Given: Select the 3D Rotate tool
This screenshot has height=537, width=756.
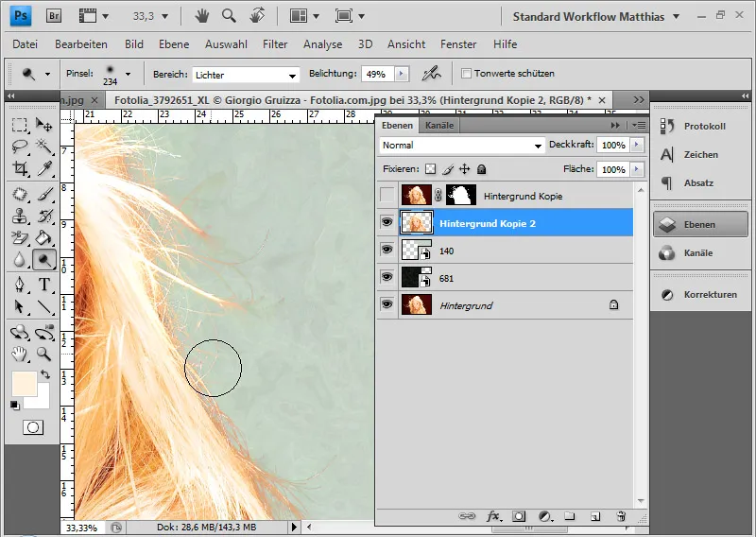Looking at the screenshot, I should pyautogui.click(x=19, y=333).
